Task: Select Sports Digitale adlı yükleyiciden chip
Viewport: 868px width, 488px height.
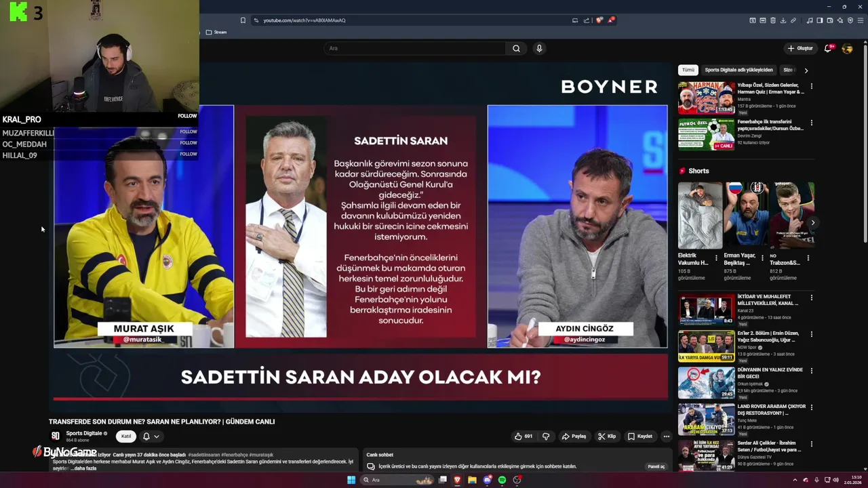Action: (x=738, y=70)
